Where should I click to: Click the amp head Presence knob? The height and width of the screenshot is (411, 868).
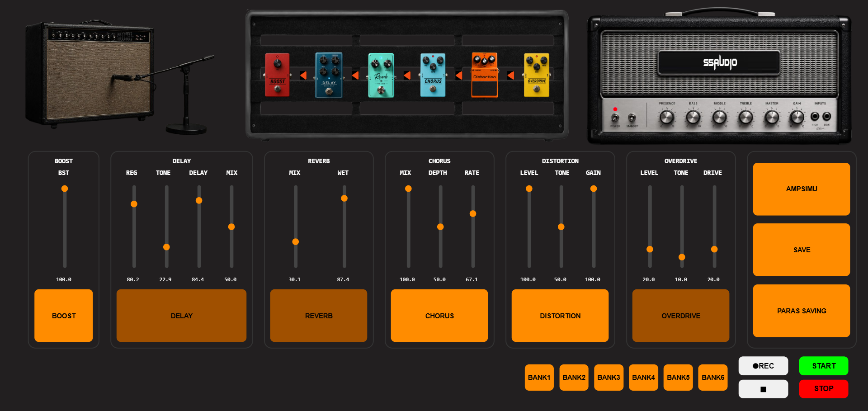click(x=667, y=118)
